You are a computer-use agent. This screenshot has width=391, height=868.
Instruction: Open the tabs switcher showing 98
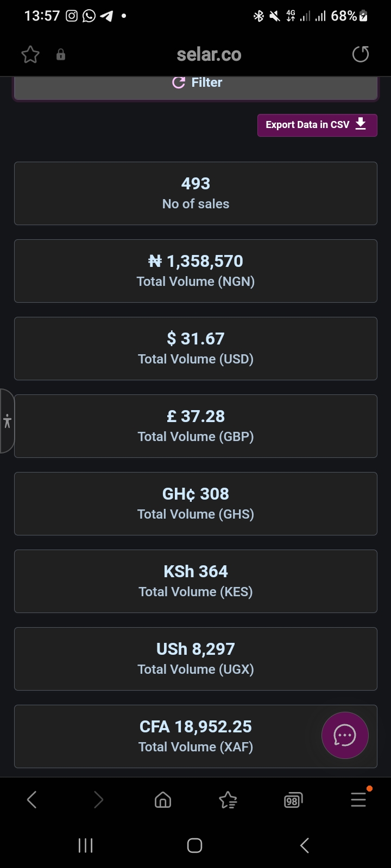(x=293, y=800)
